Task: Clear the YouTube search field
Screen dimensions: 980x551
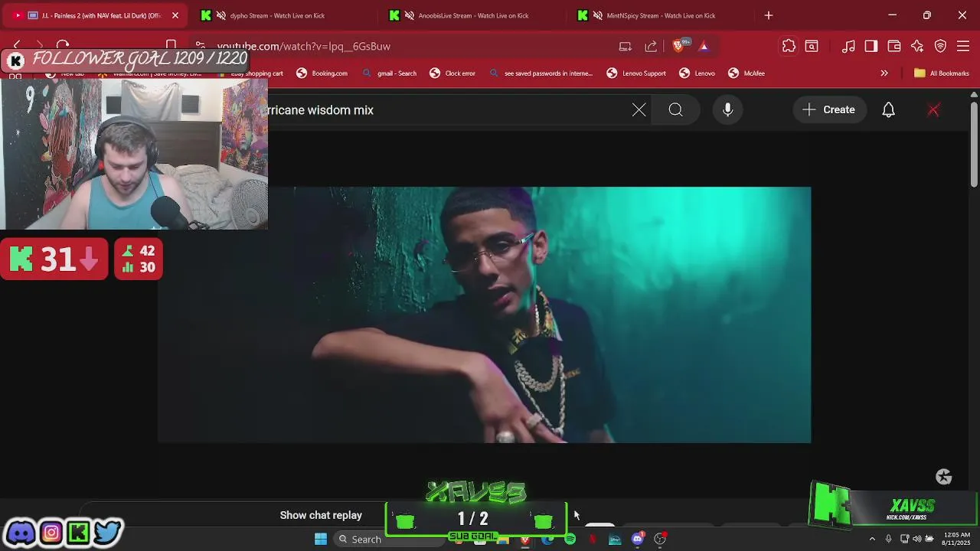Action: point(639,110)
